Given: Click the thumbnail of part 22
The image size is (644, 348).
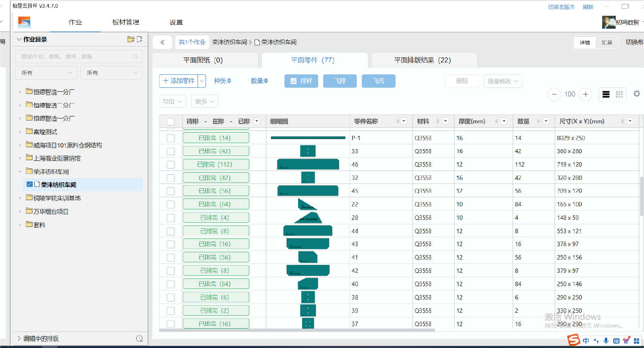Looking at the screenshot, I should [x=307, y=204].
